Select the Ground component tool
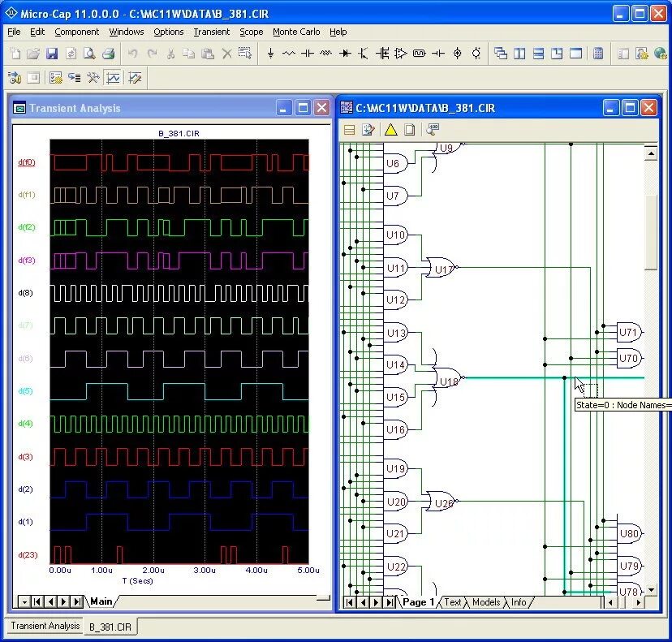The width and height of the screenshot is (672, 642). (x=270, y=54)
